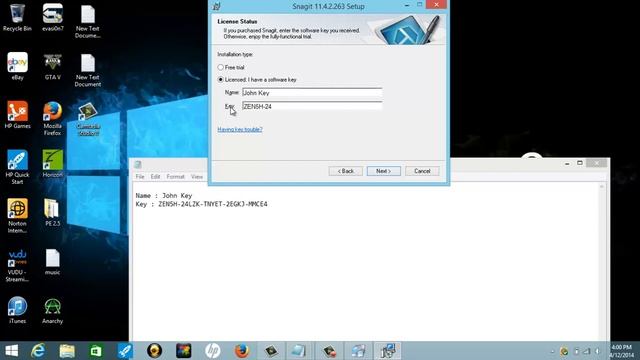Click the Back button in Setup
The height and width of the screenshot is (360, 640).
click(345, 171)
